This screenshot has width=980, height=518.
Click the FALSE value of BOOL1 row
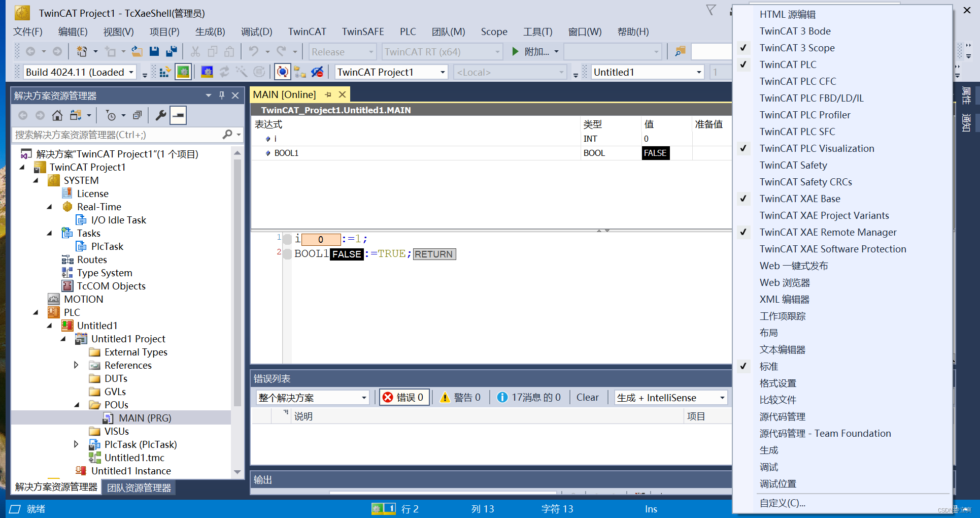coord(655,153)
